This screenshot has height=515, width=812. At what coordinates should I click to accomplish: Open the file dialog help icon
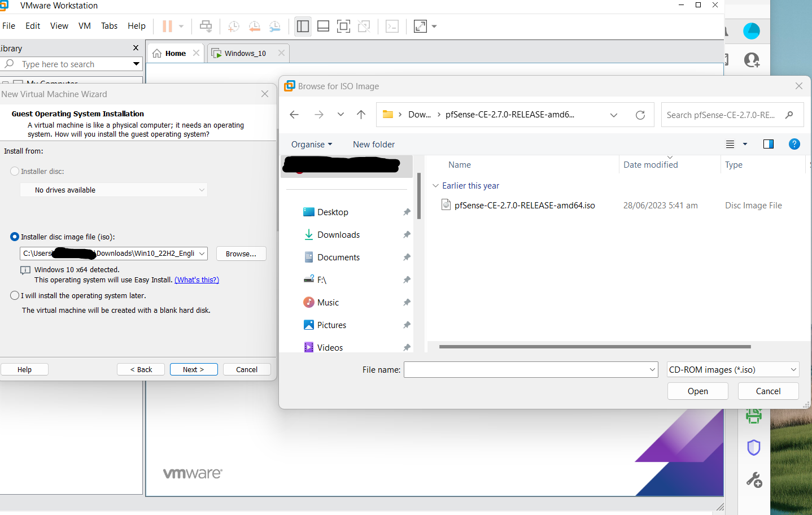point(794,144)
